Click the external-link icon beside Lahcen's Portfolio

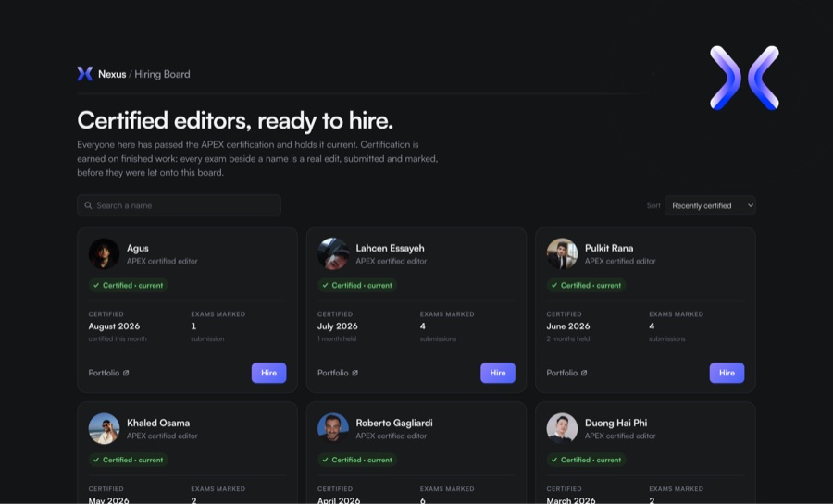[x=354, y=373]
